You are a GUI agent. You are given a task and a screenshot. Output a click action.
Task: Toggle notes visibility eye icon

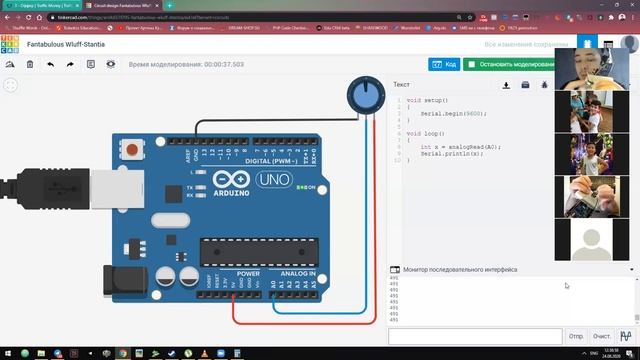click(x=111, y=64)
